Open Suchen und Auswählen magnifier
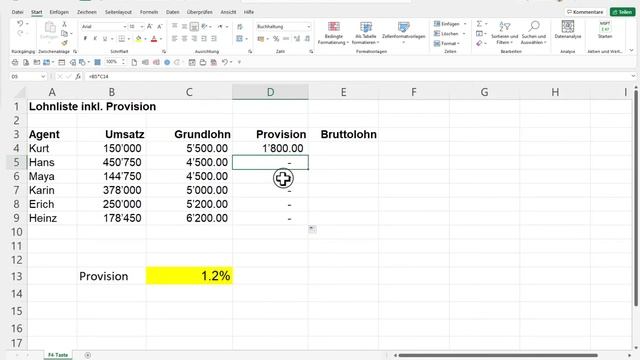 (x=533, y=33)
